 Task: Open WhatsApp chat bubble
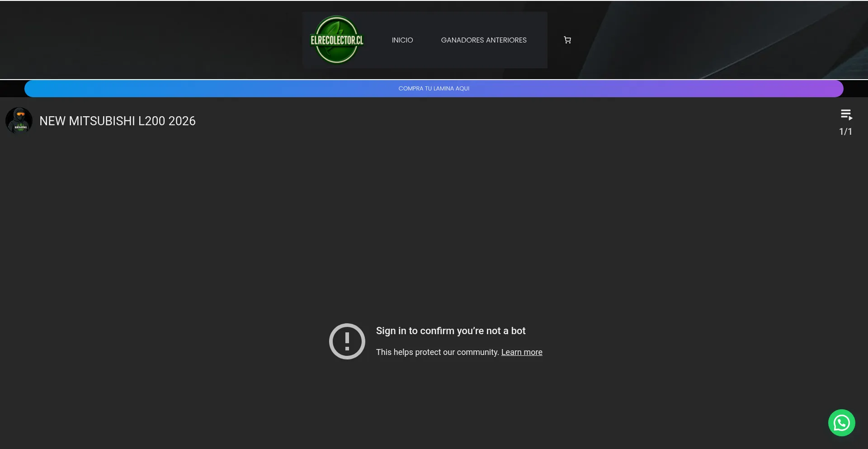[841, 423]
